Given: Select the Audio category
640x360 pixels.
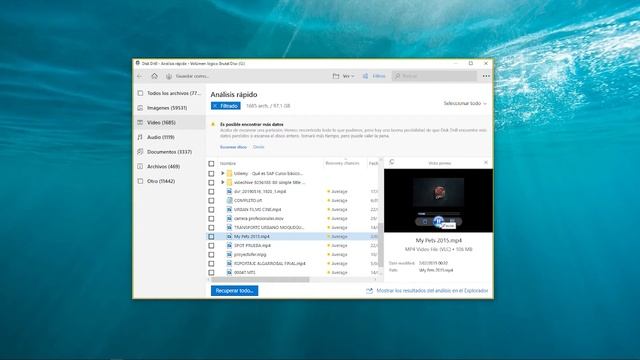Looking at the screenshot, I should (170, 137).
